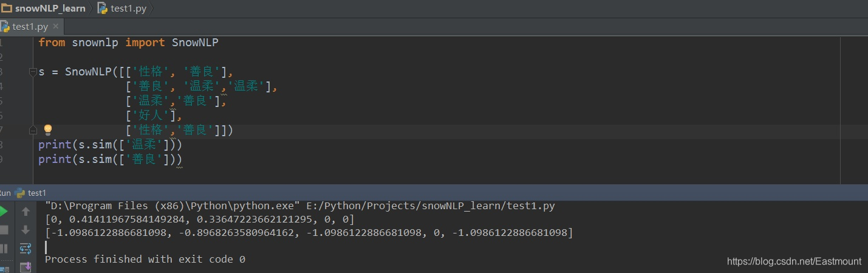Toggle soft-wrap in the Run console
Screen dimensions: 868x273
coord(26,248)
